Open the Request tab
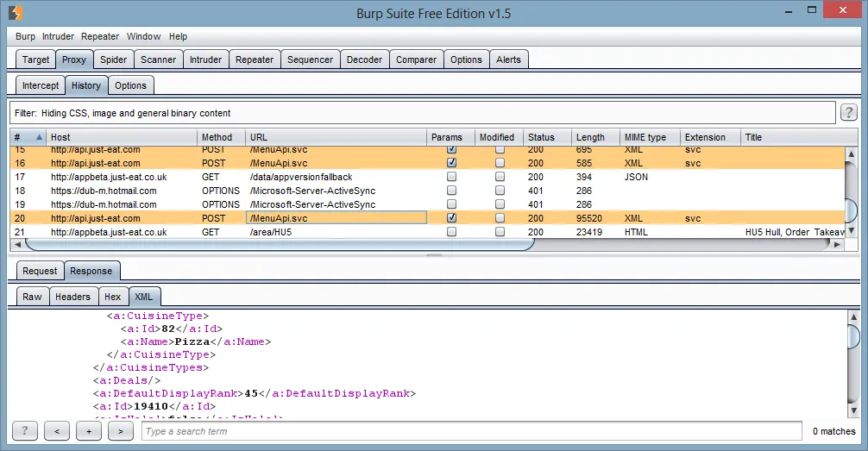This screenshot has height=451, width=868. [x=40, y=271]
